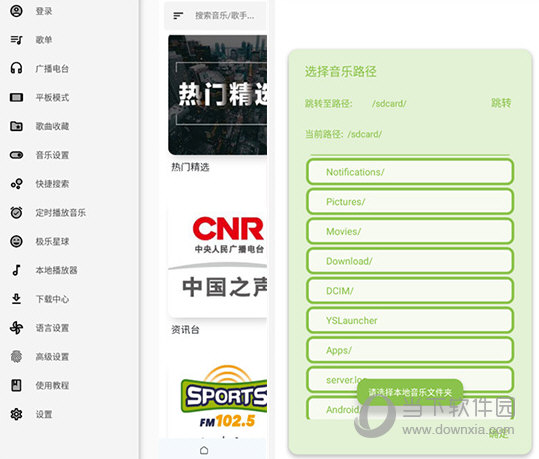Screen dimensions: 539x459
Task: Select the YSLauncher entry
Action: click(410, 320)
